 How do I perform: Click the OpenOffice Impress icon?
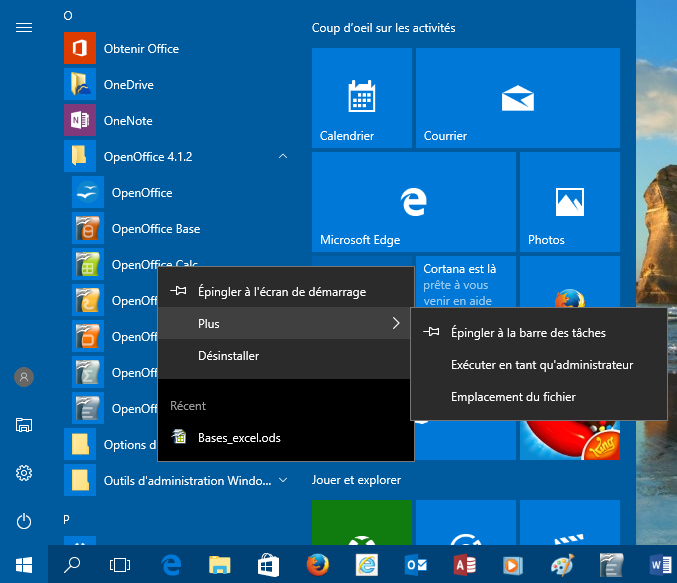pos(88,336)
